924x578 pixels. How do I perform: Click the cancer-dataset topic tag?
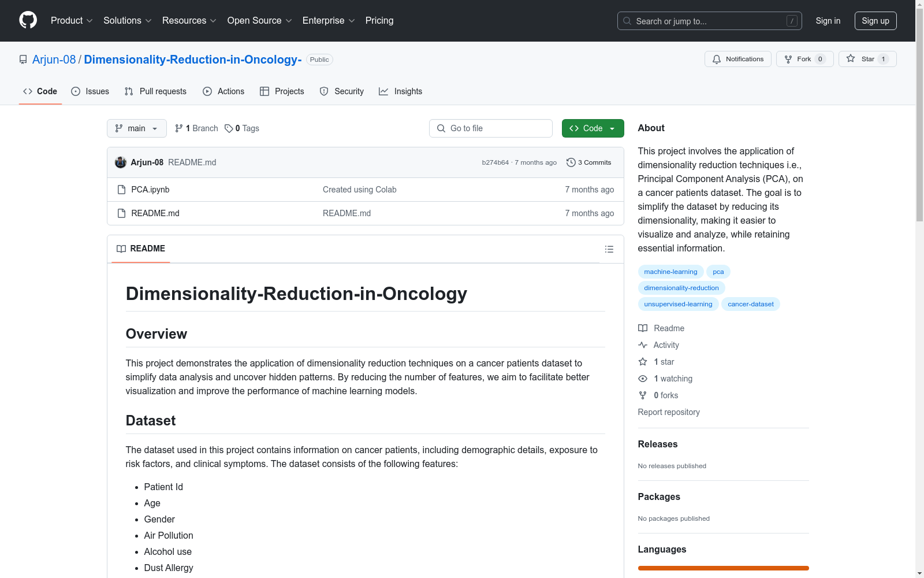[750, 304]
